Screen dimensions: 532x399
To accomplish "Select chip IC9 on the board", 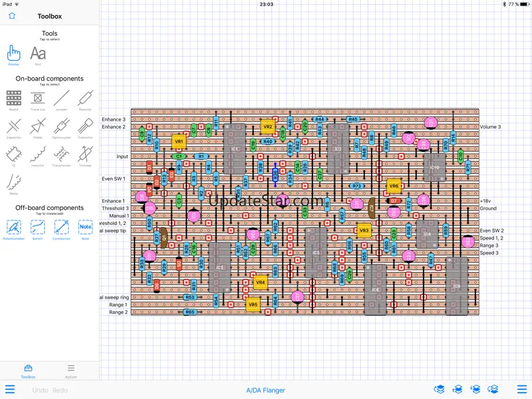I will [x=457, y=286].
